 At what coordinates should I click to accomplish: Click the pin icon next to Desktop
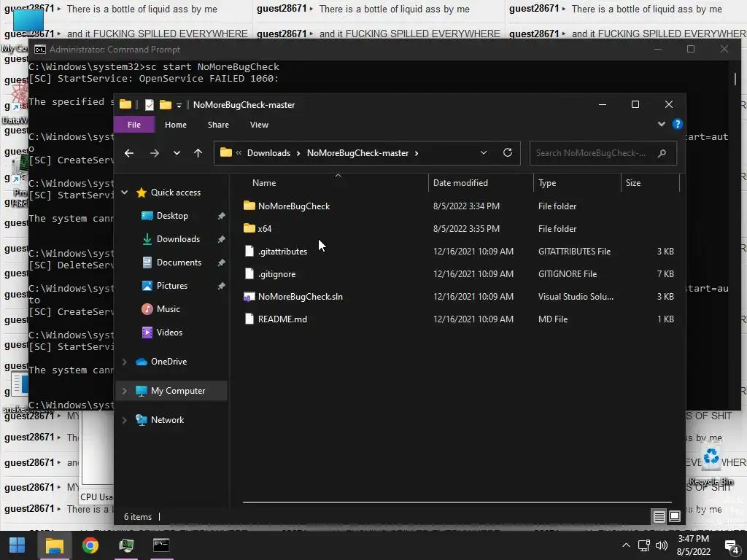click(x=221, y=216)
